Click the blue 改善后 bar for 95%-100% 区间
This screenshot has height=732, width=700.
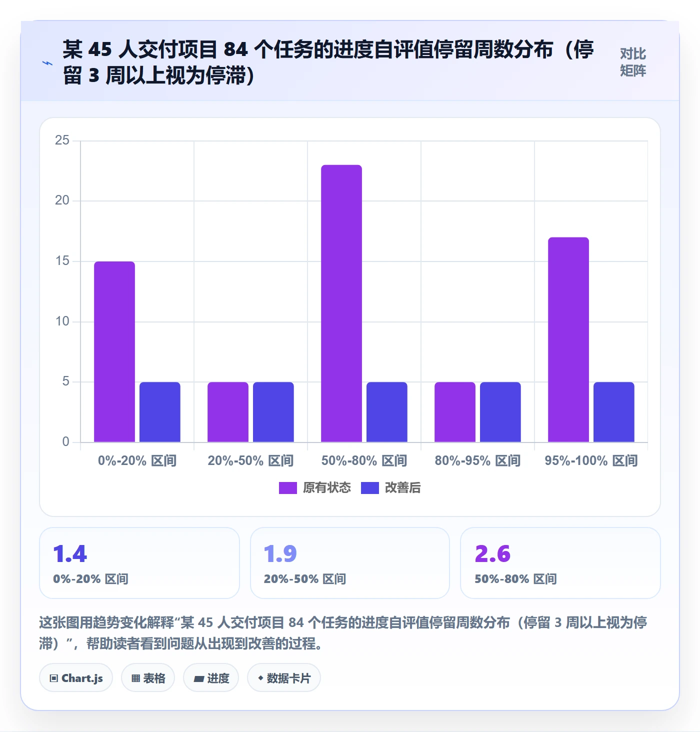[614, 412]
